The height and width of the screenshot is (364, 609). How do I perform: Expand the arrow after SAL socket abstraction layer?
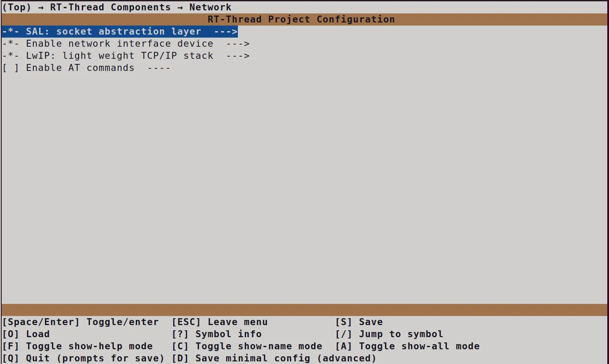pyautogui.click(x=226, y=32)
